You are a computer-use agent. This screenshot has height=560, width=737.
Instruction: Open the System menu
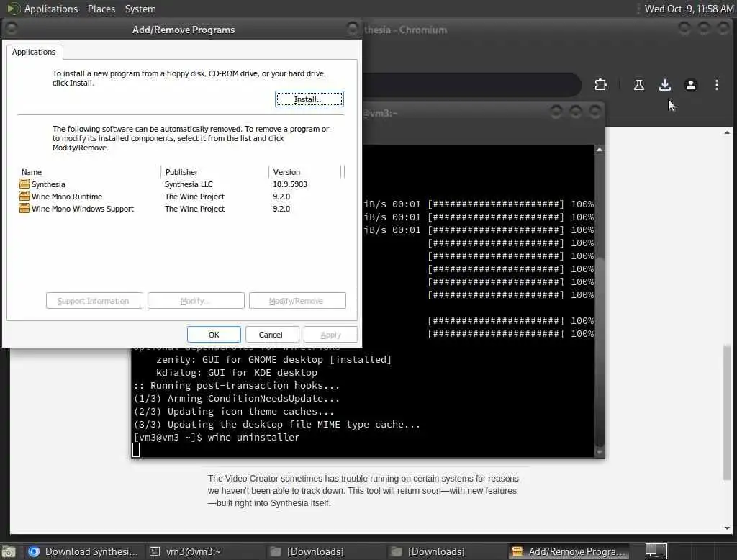coord(140,9)
